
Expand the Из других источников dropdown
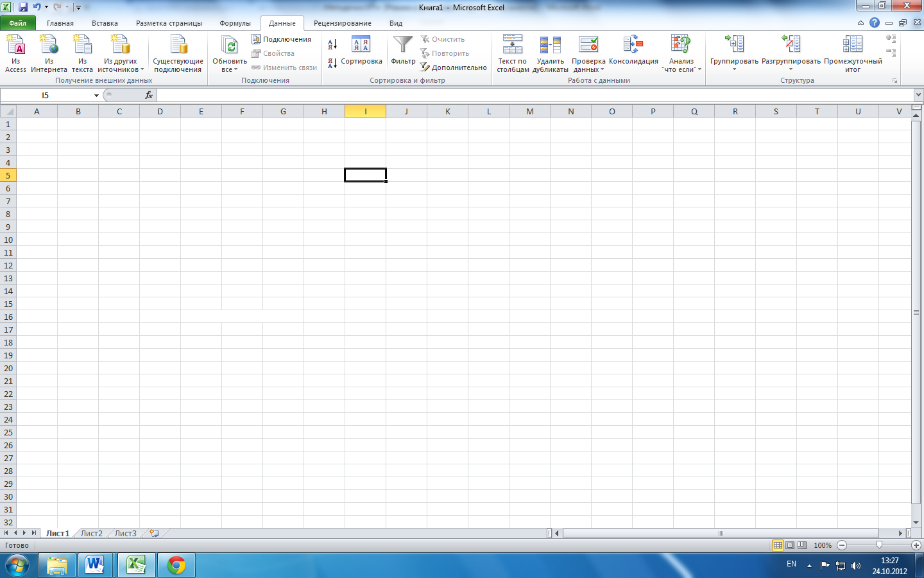pyautogui.click(x=142, y=70)
